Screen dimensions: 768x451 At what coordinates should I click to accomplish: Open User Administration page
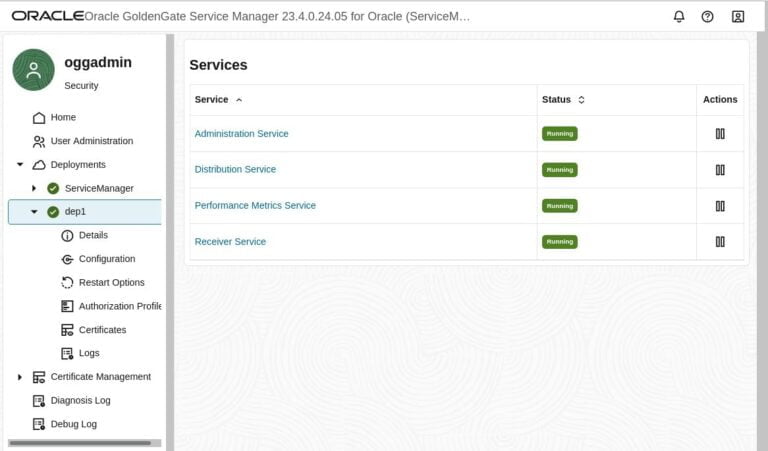[x=91, y=141]
